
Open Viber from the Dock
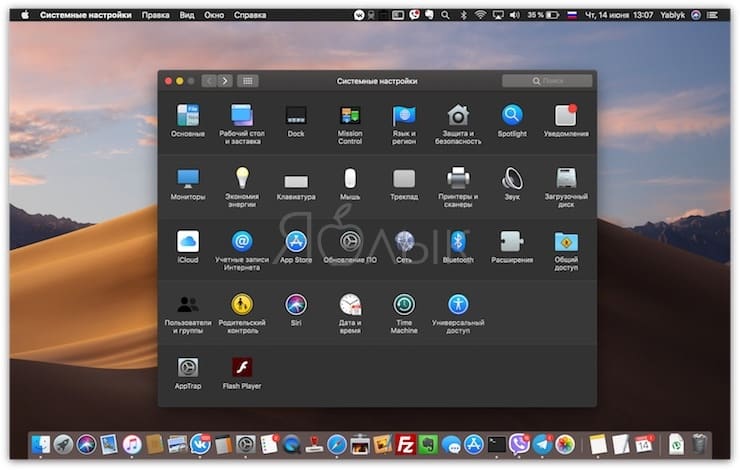519,445
